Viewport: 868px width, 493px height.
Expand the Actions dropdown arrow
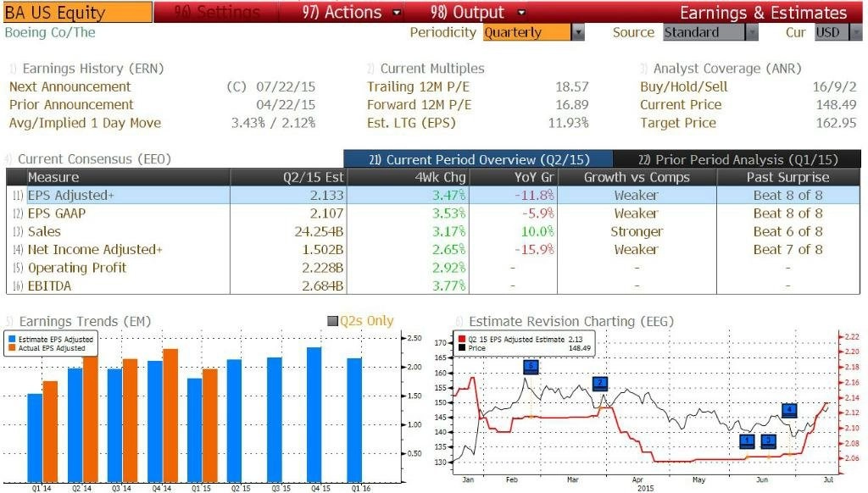pyautogui.click(x=397, y=12)
